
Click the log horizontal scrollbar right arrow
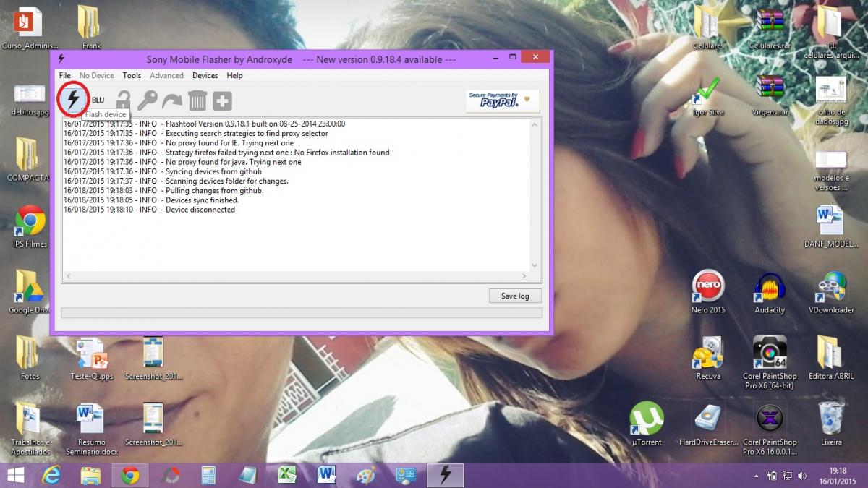click(525, 276)
